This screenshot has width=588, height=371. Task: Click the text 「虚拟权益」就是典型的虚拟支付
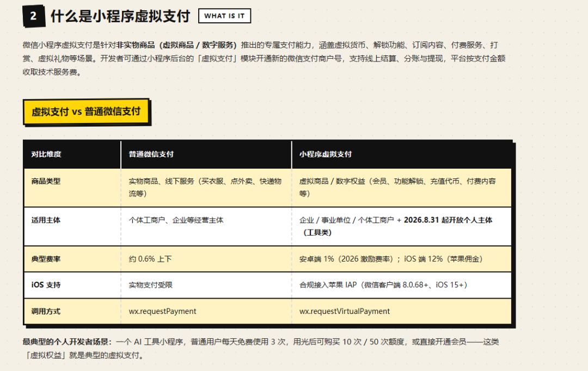[x=82, y=355]
